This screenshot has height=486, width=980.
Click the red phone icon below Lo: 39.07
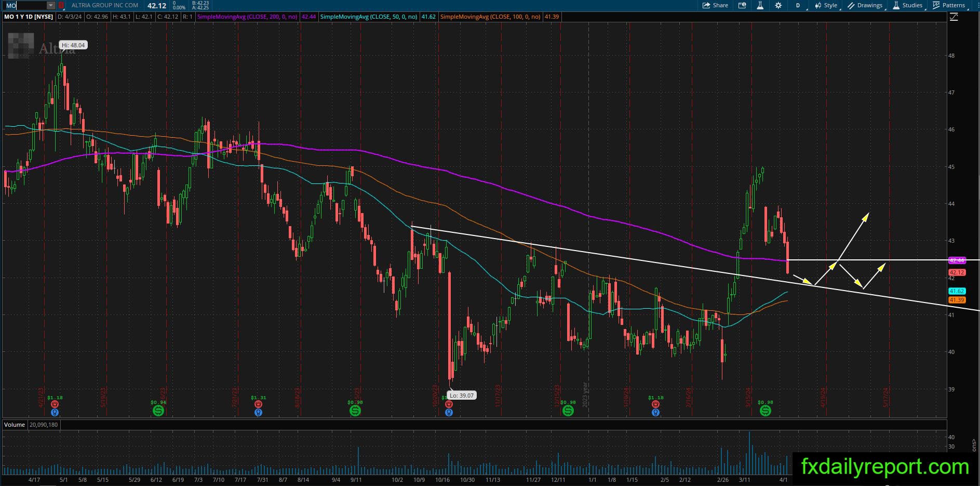point(449,404)
